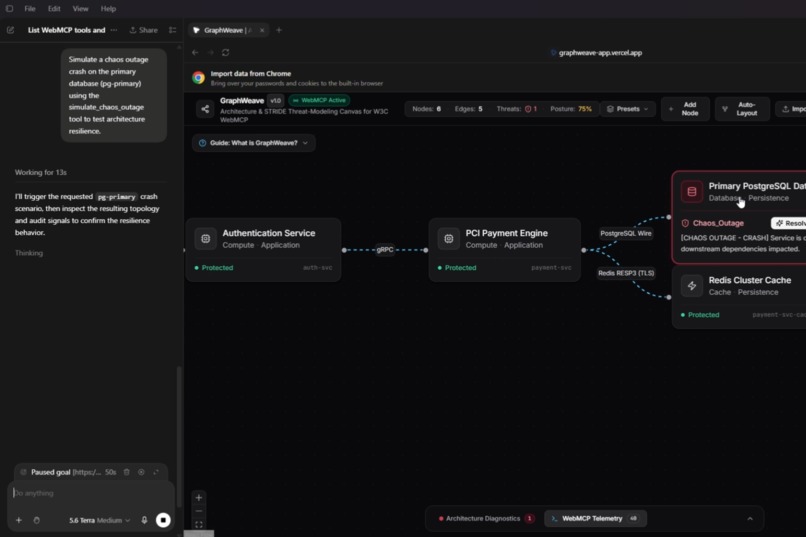Click the target icon on Paused goal
The width and height of the screenshot is (806, 537).
click(x=141, y=472)
